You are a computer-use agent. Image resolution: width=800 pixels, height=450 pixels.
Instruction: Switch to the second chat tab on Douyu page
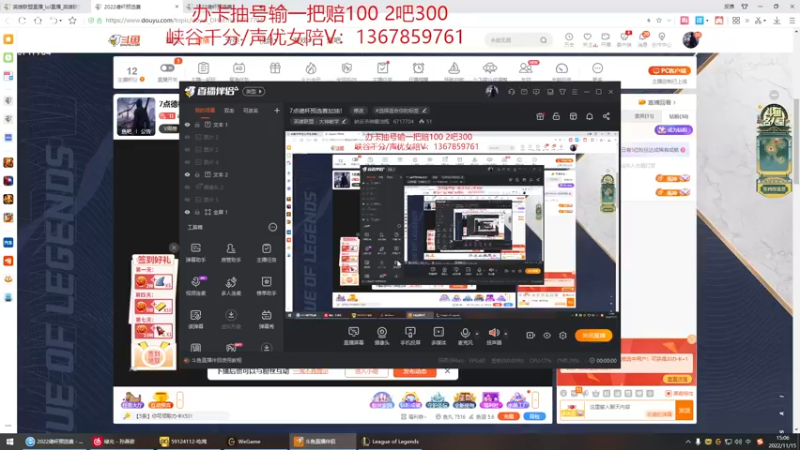pos(678,116)
